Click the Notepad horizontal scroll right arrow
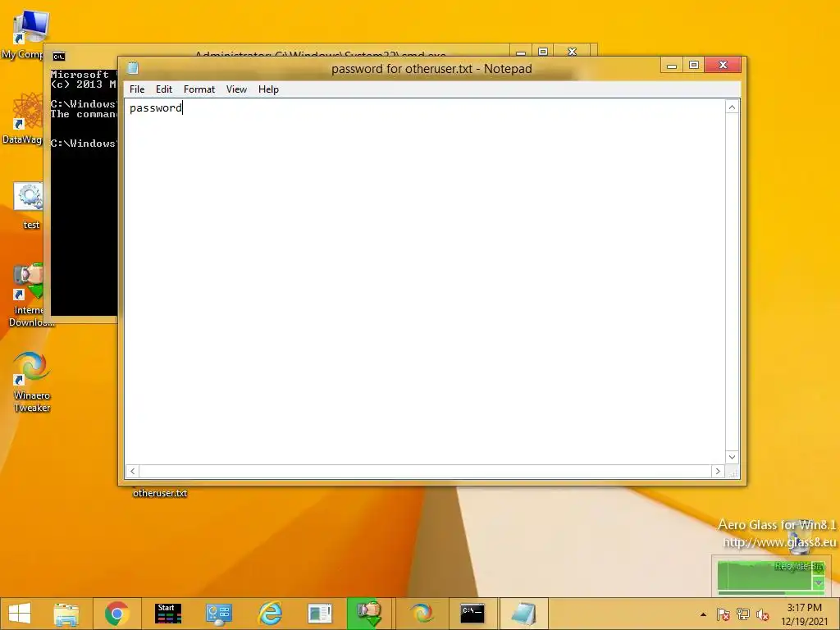This screenshot has width=840, height=630. [x=718, y=471]
